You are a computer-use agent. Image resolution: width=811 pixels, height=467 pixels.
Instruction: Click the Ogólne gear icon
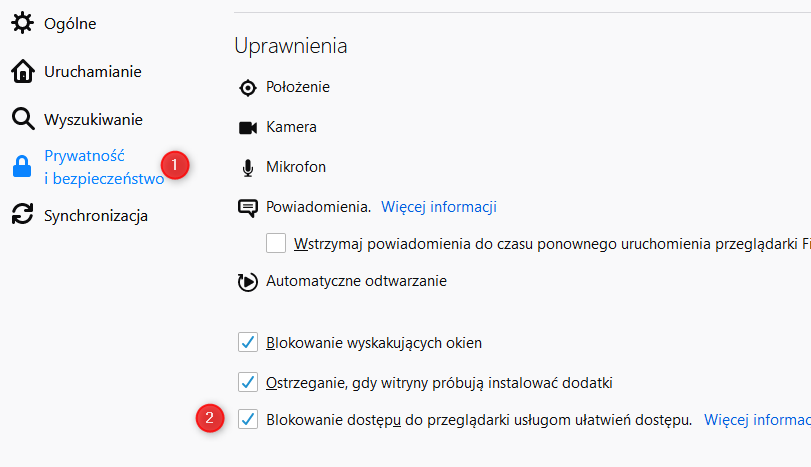click(22, 23)
